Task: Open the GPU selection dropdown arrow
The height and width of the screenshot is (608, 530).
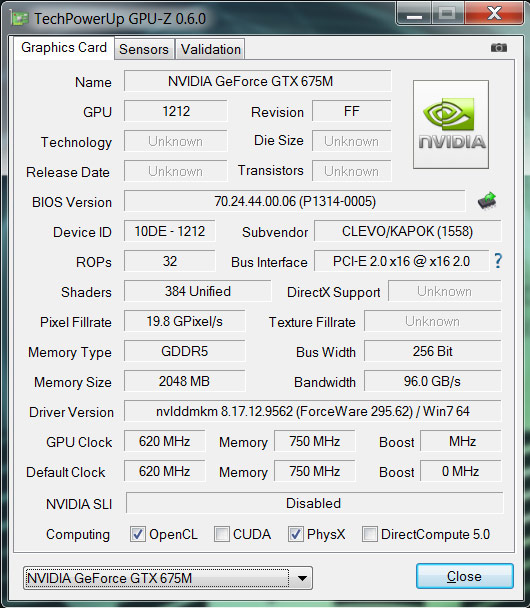Action: tap(302, 578)
